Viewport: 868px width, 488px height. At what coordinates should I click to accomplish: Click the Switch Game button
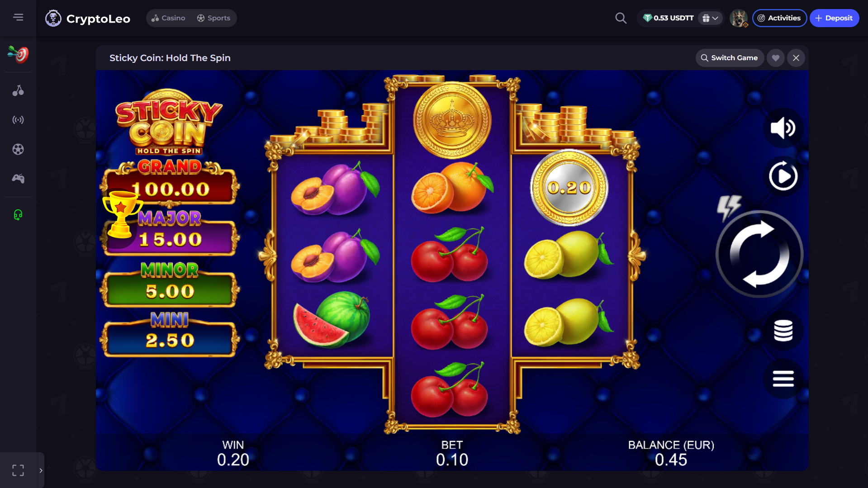tap(730, 58)
